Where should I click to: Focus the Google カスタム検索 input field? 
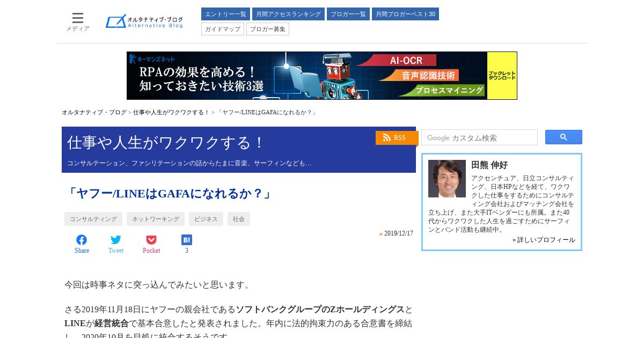(x=479, y=137)
